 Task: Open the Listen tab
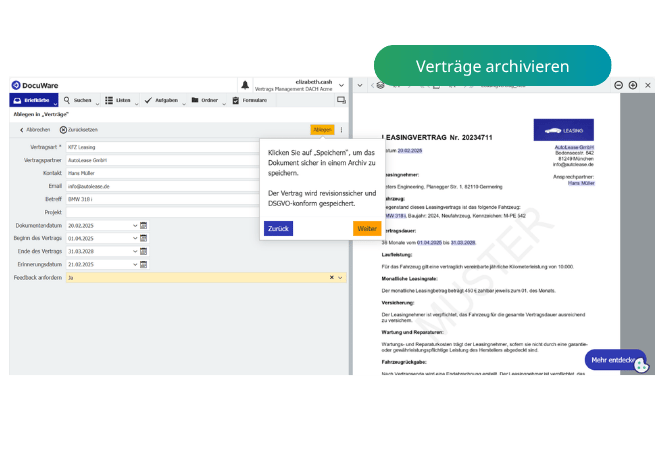(x=118, y=100)
